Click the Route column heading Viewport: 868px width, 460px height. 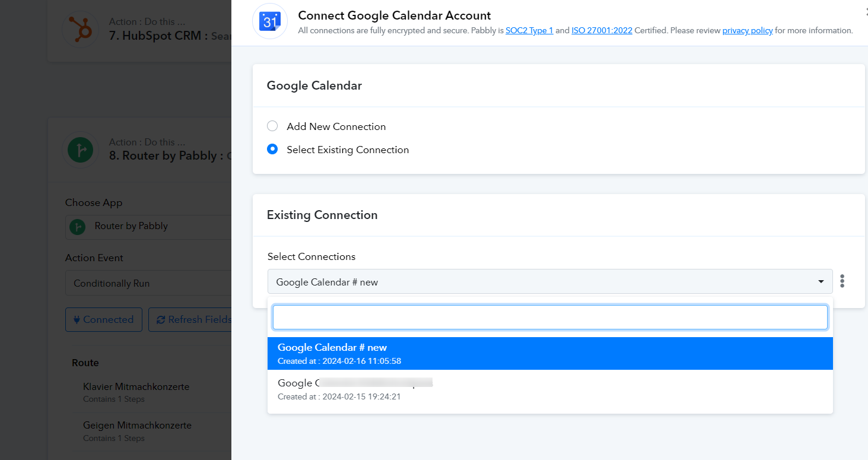[x=85, y=363]
